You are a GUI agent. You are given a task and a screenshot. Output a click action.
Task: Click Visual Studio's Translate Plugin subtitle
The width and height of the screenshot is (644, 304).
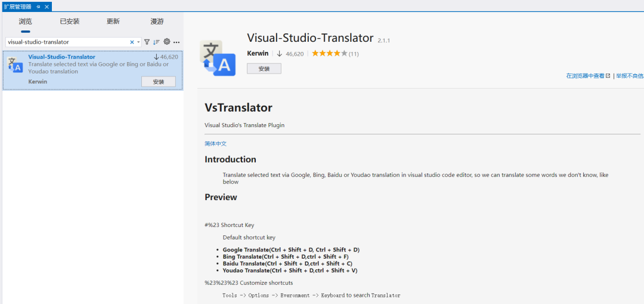244,125
